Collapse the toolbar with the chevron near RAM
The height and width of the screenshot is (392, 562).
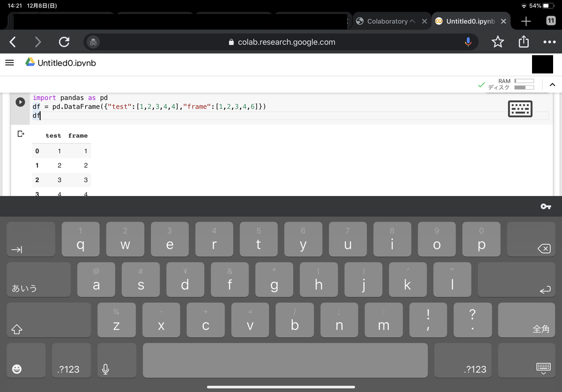coord(552,85)
